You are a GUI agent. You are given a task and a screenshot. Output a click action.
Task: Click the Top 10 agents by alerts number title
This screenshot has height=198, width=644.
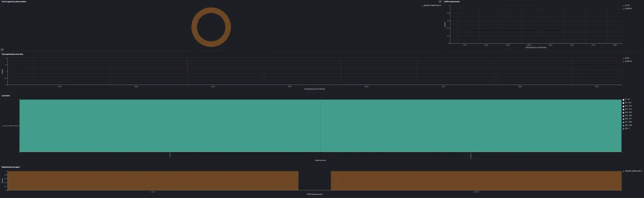(x=13, y=2)
